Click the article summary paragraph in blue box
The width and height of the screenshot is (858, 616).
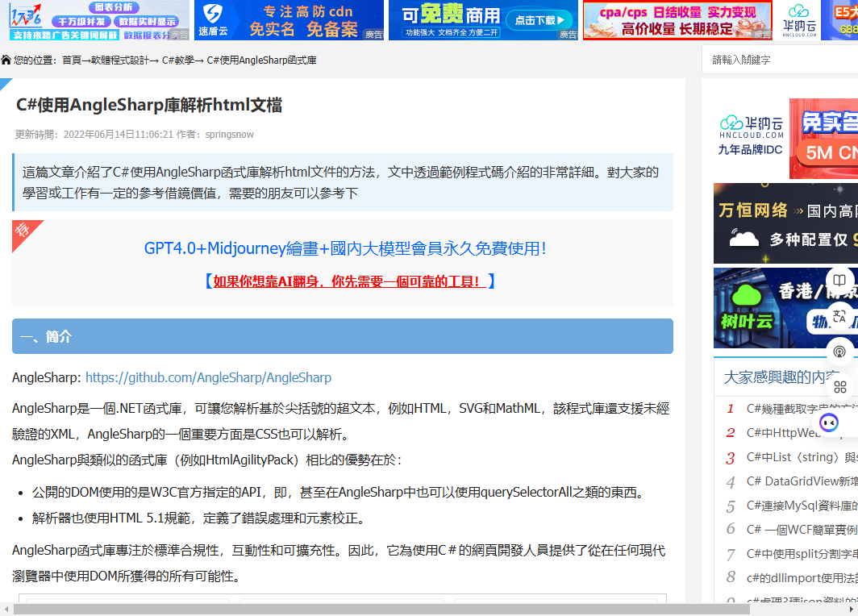coord(343,183)
